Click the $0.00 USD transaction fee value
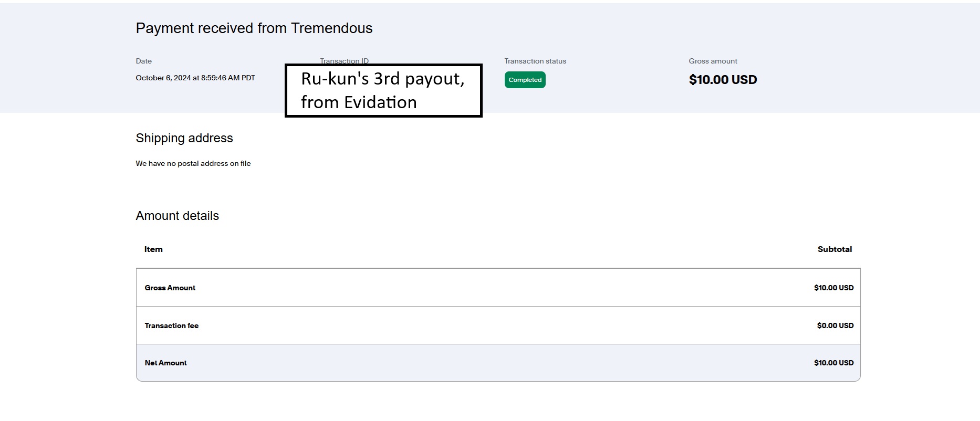Screen dimensions: 980x421 (x=835, y=325)
